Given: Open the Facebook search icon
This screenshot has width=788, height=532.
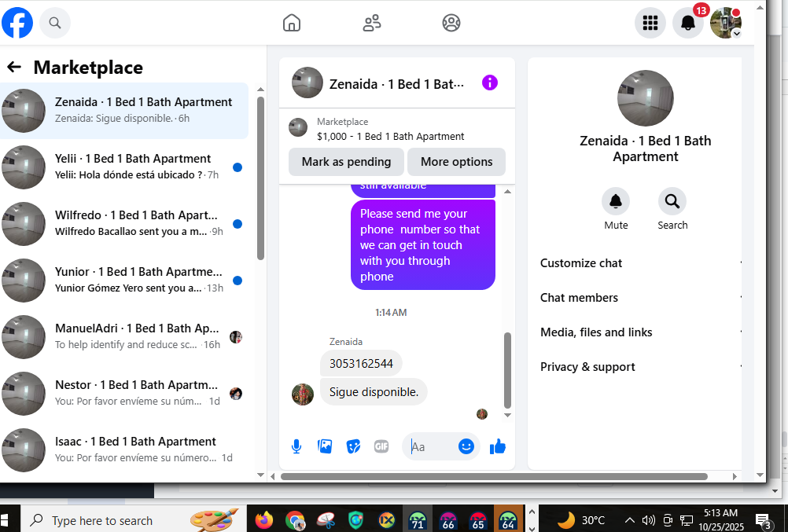Looking at the screenshot, I should [x=55, y=23].
